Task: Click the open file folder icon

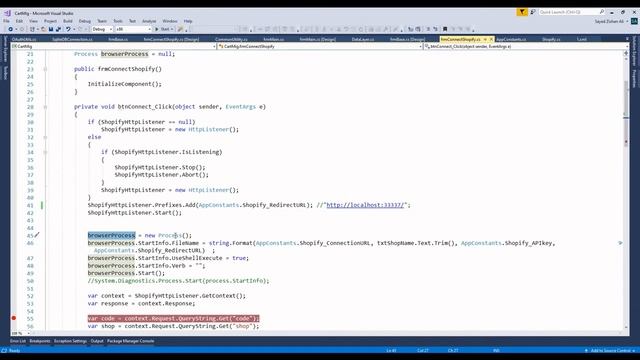Action: (x=43, y=29)
